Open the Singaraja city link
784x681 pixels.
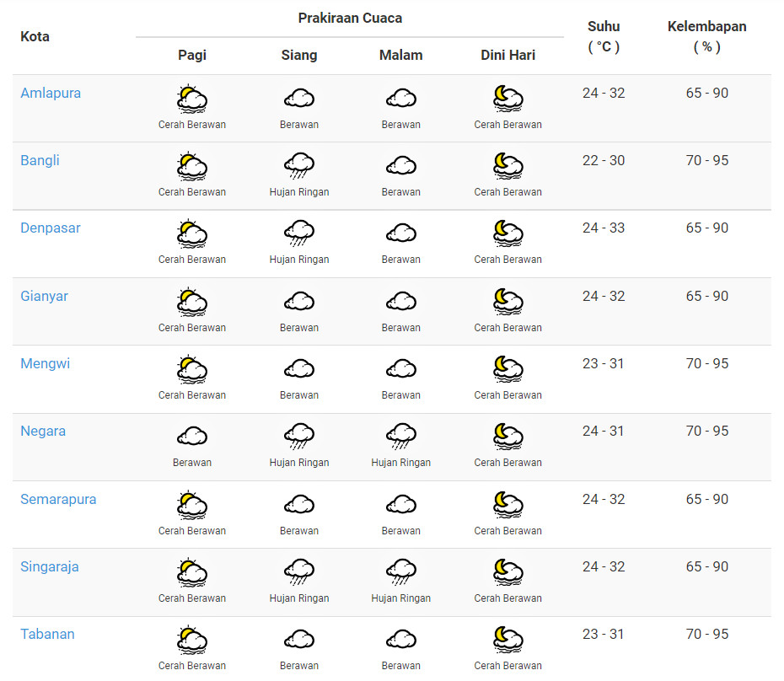point(49,566)
